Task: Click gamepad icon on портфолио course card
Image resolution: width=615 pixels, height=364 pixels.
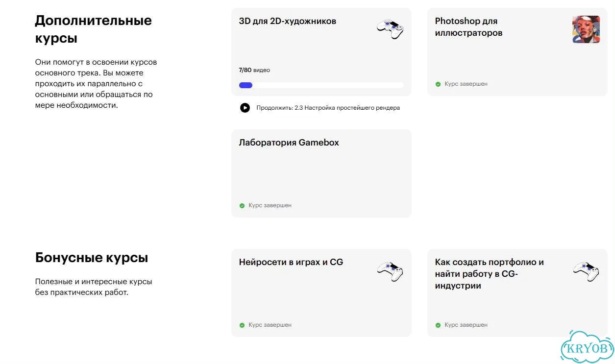Action: coord(586,271)
